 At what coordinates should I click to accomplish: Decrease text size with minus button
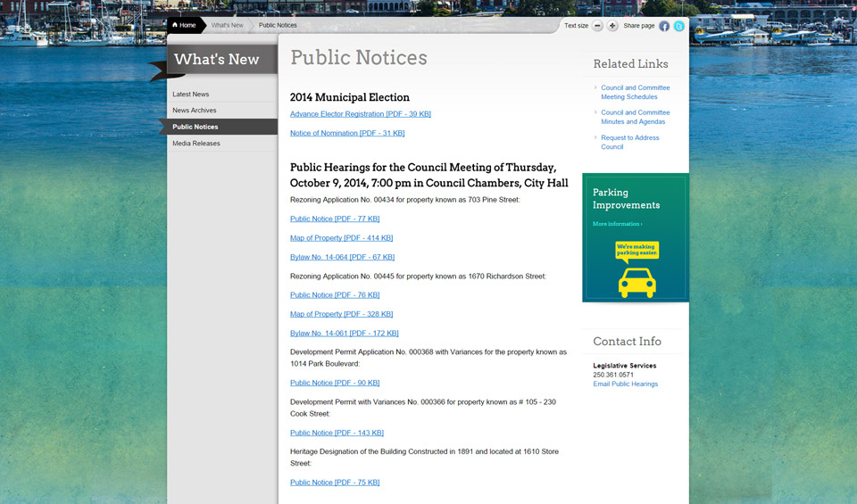[x=597, y=26]
